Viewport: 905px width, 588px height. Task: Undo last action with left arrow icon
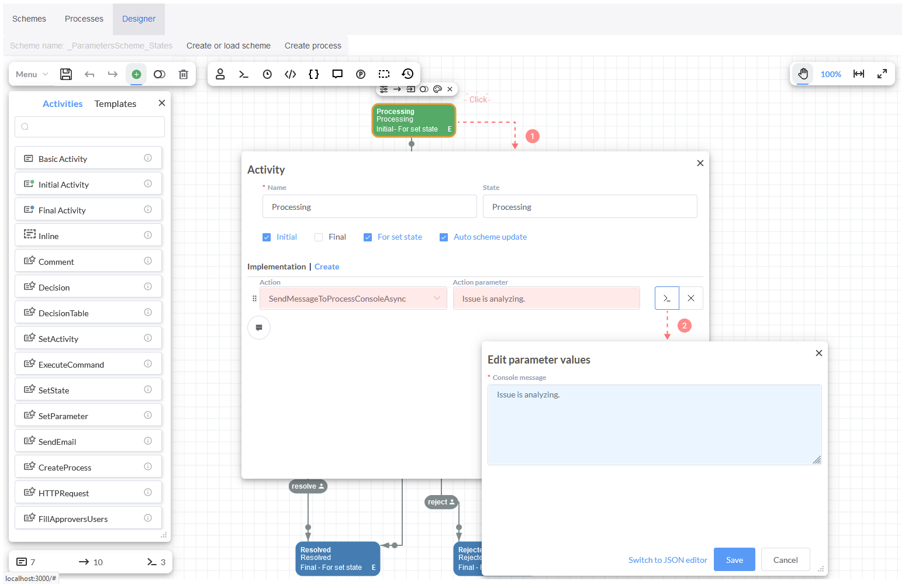[89, 74]
